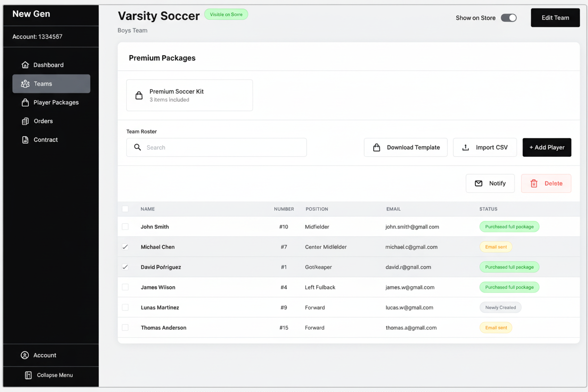Click the Import CSV button
The height and width of the screenshot is (392, 588).
(485, 147)
